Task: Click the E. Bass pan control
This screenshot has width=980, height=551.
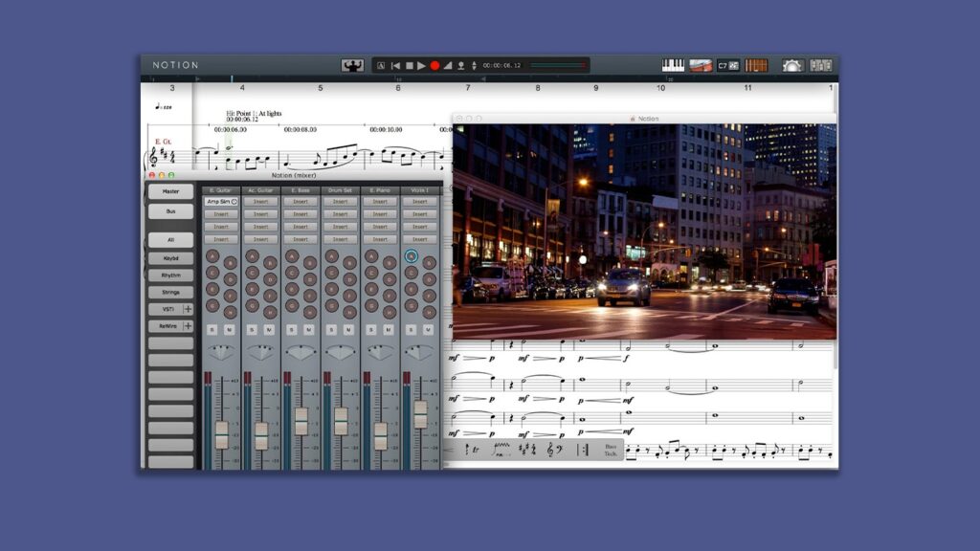Action: click(301, 352)
